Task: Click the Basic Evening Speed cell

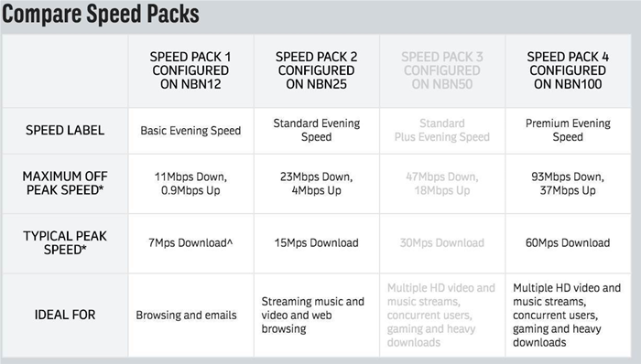Action: pos(190,131)
